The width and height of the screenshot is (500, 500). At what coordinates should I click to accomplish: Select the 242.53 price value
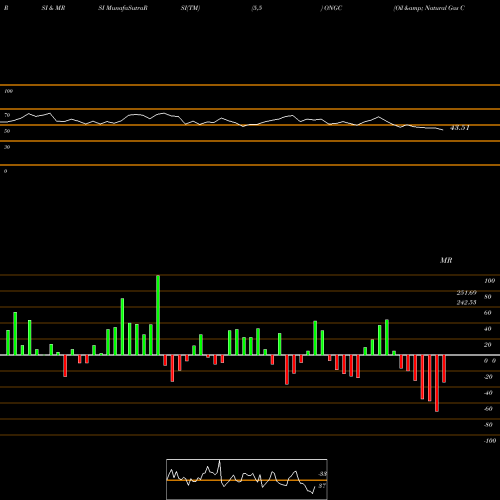coord(467,302)
